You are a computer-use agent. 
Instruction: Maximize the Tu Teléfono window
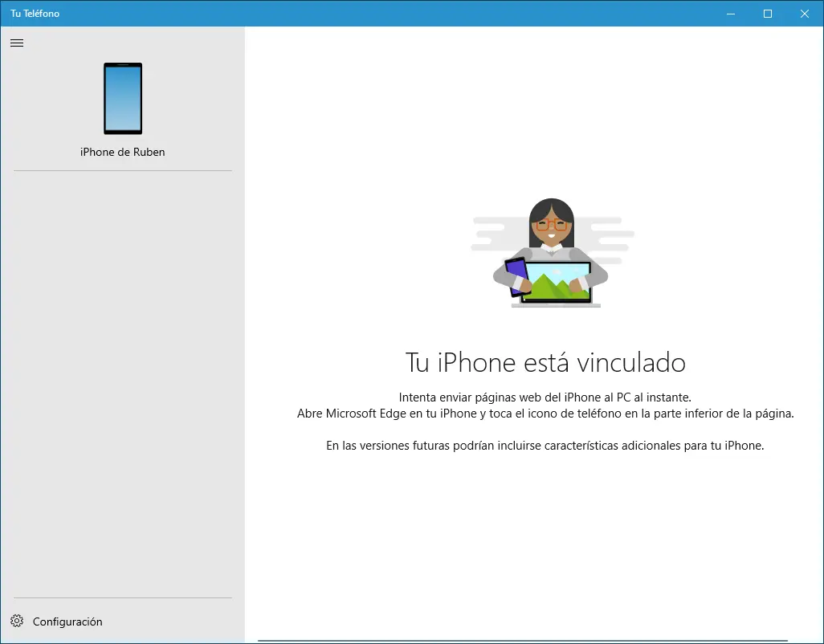pyautogui.click(x=768, y=14)
